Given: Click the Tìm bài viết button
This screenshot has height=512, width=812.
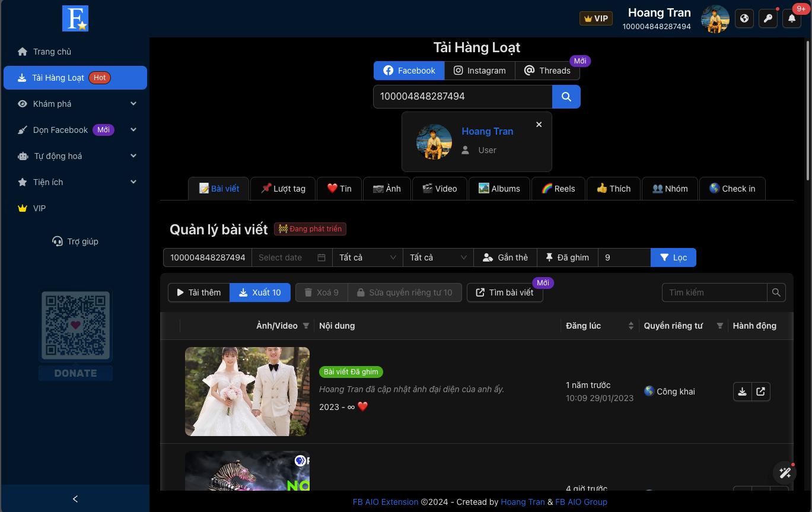Looking at the screenshot, I should [x=505, y=292].
